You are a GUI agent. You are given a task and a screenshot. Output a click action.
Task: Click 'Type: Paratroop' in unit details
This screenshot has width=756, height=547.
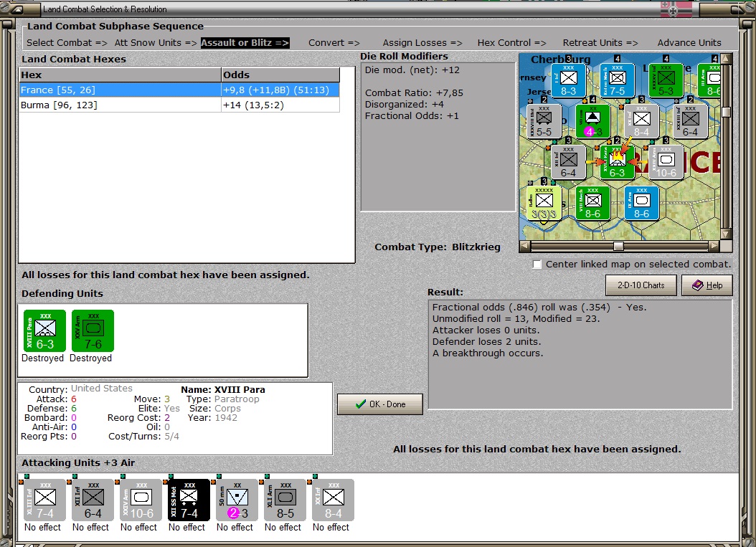click(x=223, y=399)
